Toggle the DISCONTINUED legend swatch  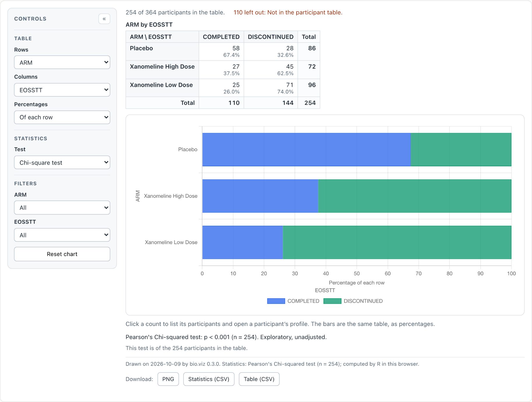[x=332, y=301]
